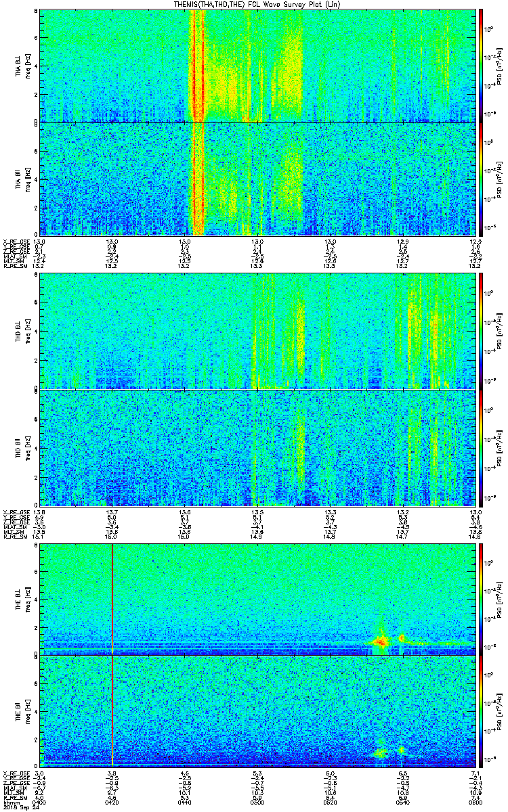The width and height of the screenshot is (508, 812).
Task: Click "PSD [nT²/Hz]" label beside THA B⊥ color bar
Action: (500, 65)
